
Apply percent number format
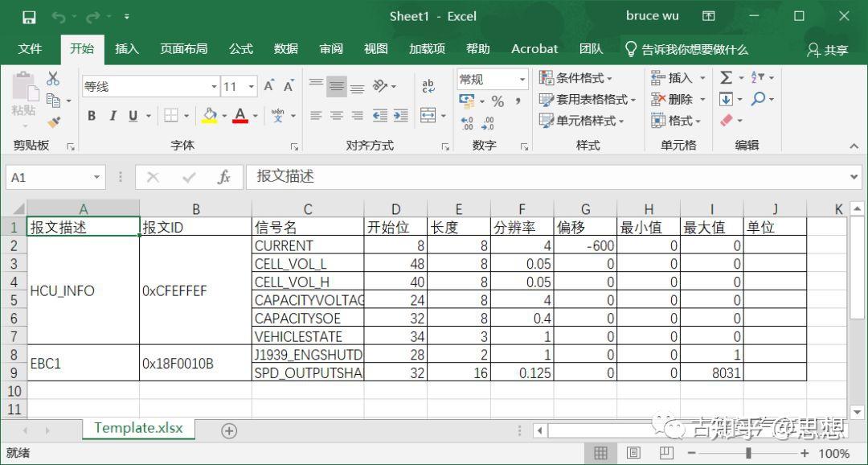click(497, 101)
